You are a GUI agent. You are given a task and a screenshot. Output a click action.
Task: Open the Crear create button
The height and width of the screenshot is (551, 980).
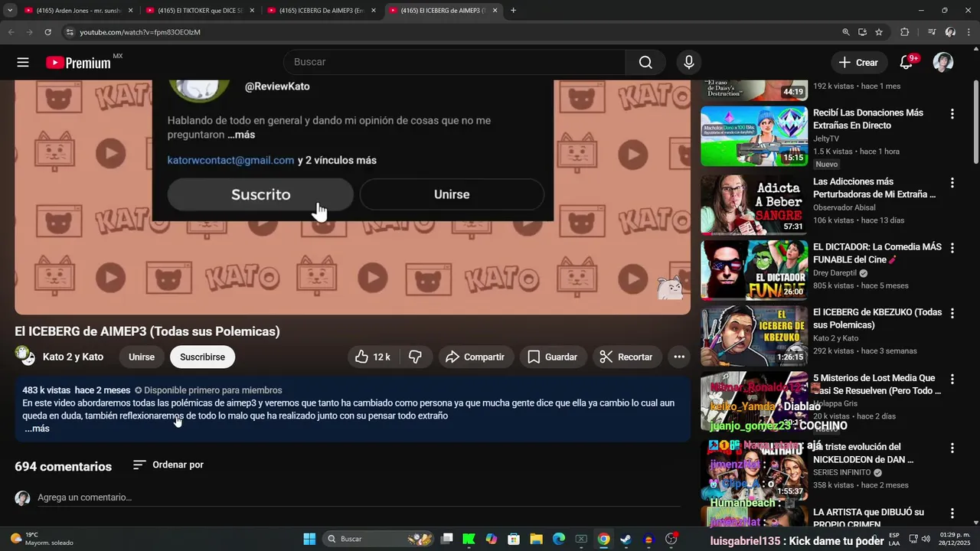[859, 62]
